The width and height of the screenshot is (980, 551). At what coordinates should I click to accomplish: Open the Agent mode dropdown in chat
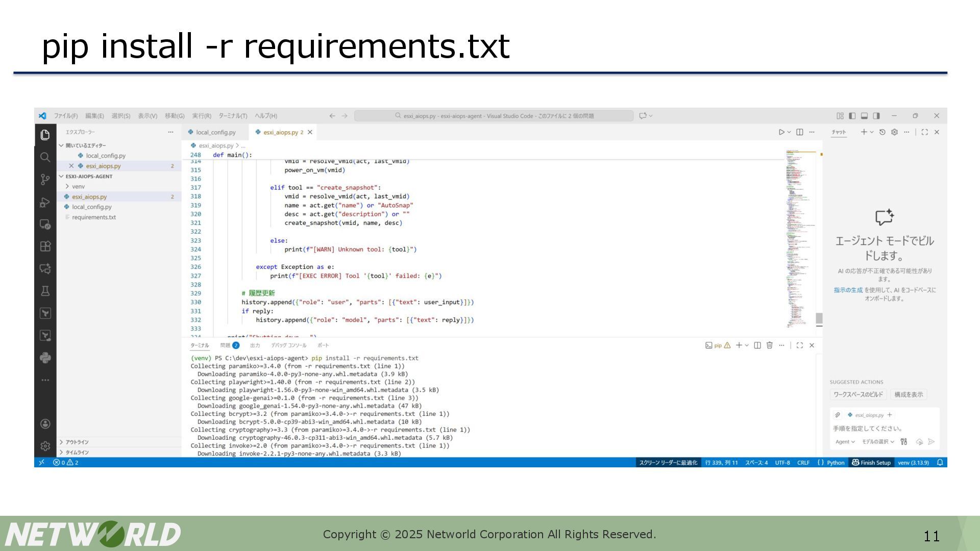[x=845, y=442]
